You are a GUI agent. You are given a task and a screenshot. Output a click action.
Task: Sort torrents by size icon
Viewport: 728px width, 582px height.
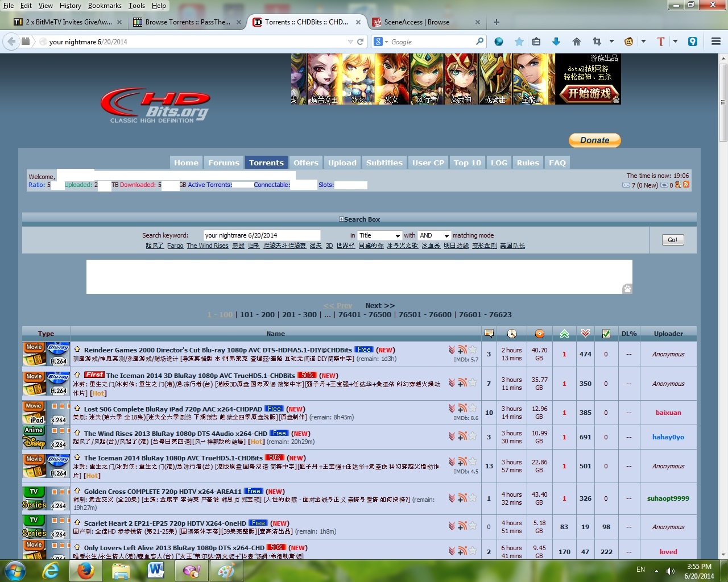click(539, 334)
